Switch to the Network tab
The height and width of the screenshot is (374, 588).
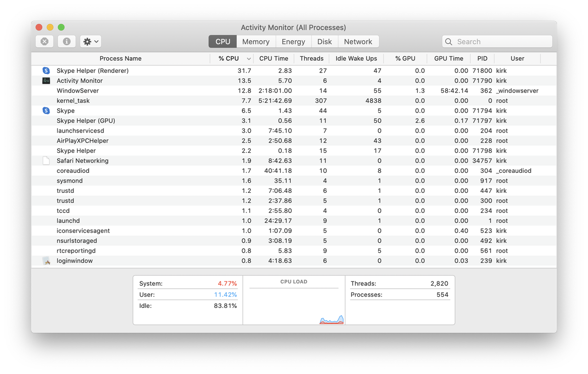pos(358,42)
